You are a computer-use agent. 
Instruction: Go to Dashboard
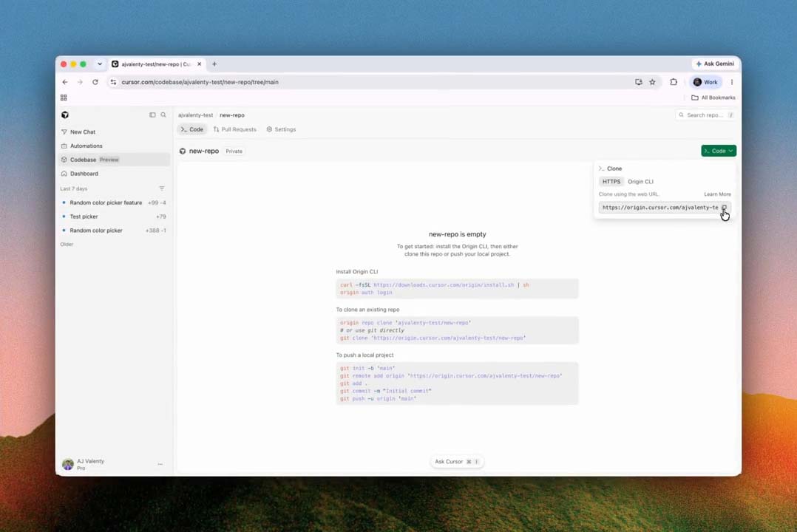coord(114,174)
